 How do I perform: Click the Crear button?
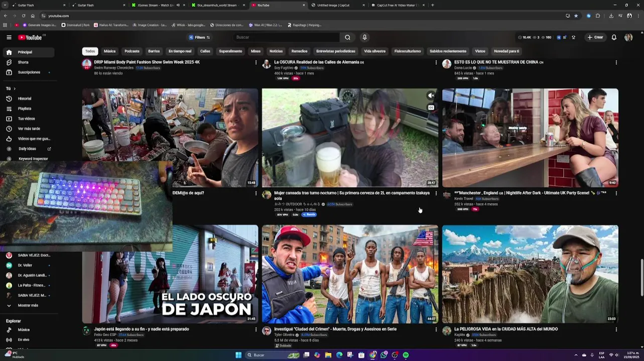pyautogui.click(x=595, y=38)
